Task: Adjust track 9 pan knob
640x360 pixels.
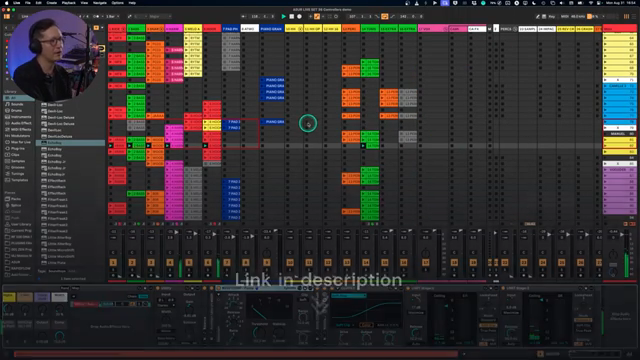Action: 267,253
